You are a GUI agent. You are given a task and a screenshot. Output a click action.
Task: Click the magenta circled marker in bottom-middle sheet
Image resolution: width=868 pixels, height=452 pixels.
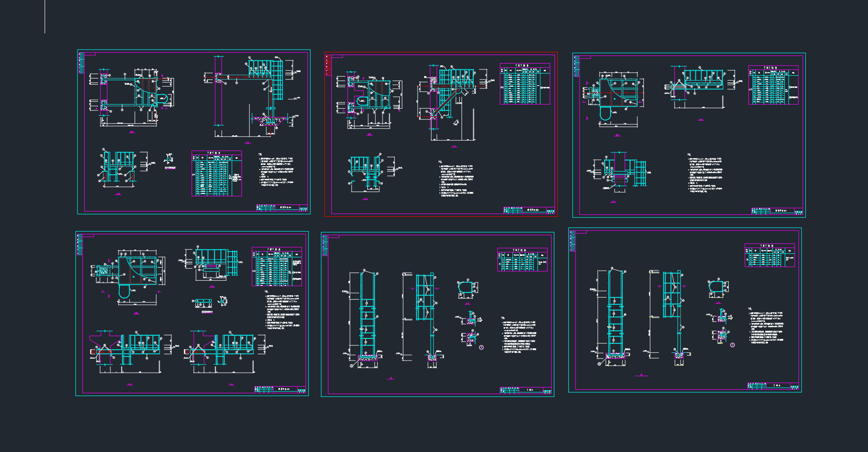coord(481,347)
